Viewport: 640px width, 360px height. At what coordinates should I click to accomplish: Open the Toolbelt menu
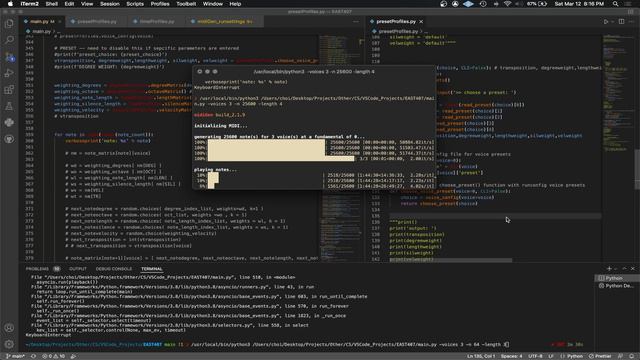(186, 4)
